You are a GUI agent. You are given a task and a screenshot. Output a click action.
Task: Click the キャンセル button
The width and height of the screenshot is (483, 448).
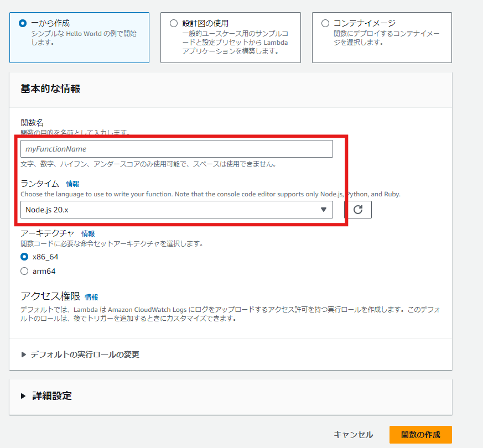[x=354, y=435]
